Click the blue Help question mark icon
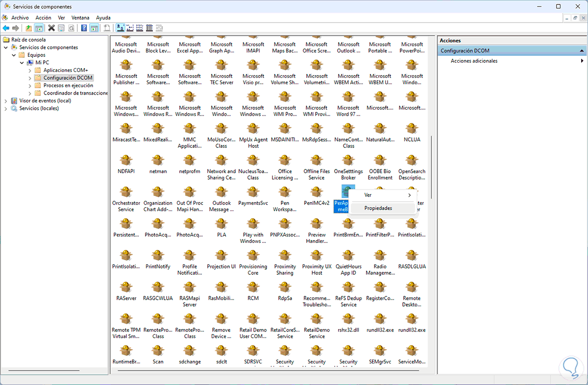The height and width of the screenshot is (385, 588). point(84,28)
